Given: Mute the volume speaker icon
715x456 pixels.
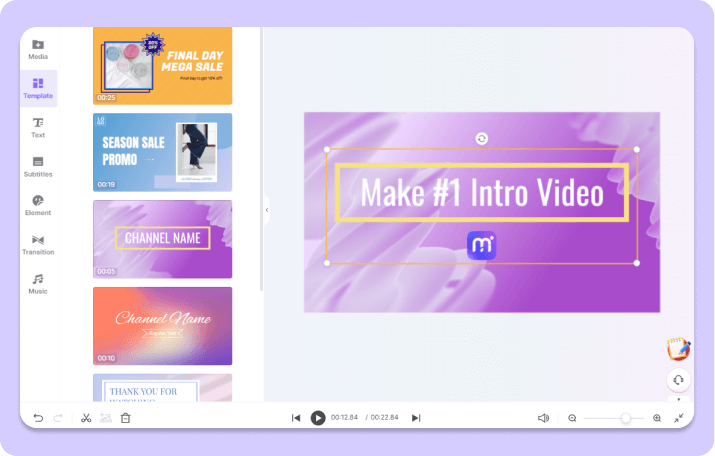Looking at the screenshot, I should (543, 418).
